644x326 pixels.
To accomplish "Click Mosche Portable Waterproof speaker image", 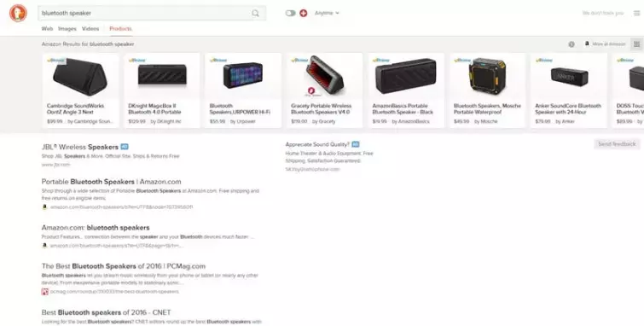I will click(x=487, y=76).
